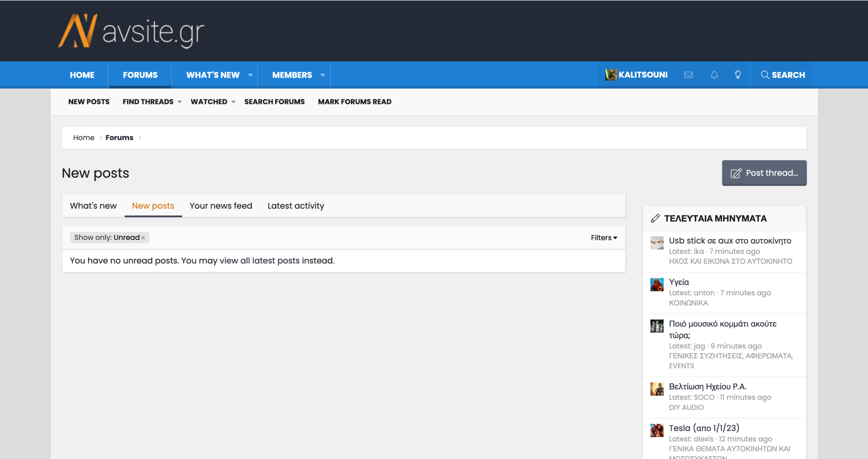The height and width of the screenshot is (459, 868).
Task: Click KALITSOUNI user avatar
Action: (611, 75)
